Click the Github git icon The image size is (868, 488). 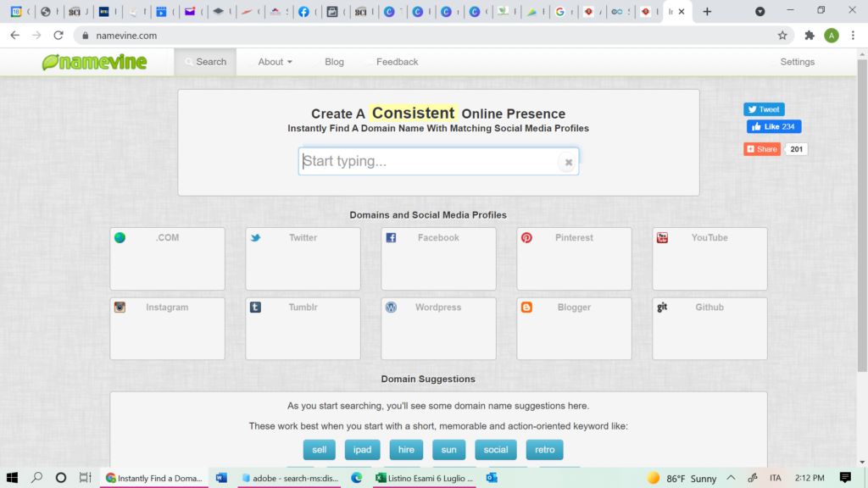pyautogui.click(x=662, y=307)
